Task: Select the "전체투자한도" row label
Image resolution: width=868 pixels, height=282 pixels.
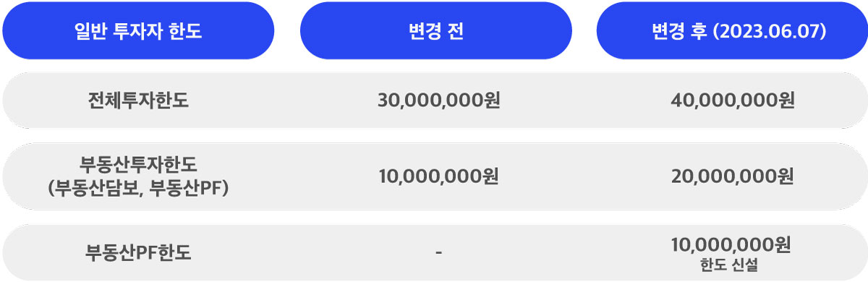Action: point(137,101)
